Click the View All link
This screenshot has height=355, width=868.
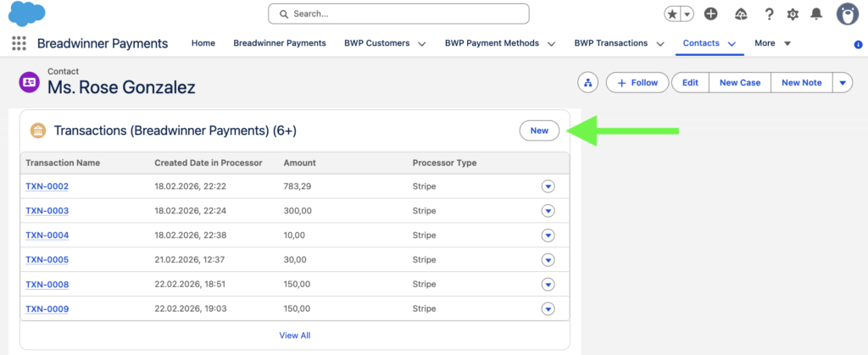pos(294,336)
